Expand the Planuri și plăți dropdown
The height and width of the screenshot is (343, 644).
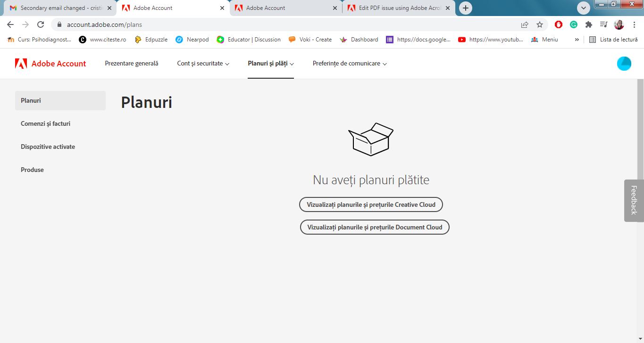(270, 63)
